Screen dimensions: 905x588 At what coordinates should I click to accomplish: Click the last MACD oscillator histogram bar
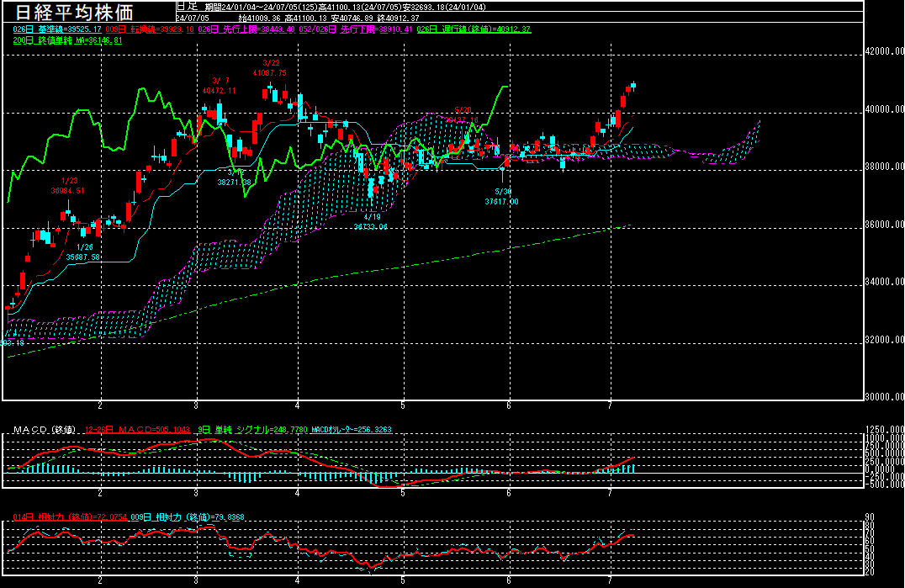[633, 469]
